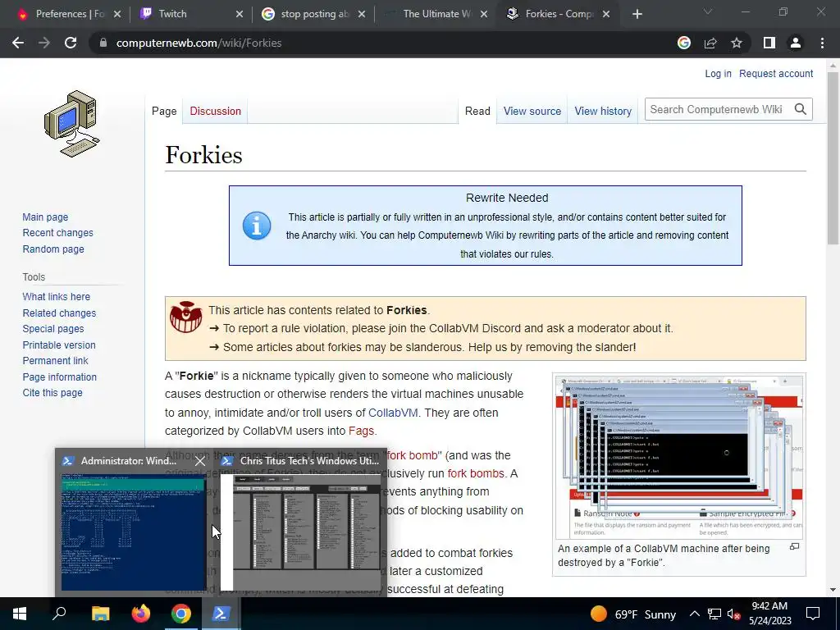Open the tab search dropdown arrow
This screenshot has height=630, width=840.
[x=708, y=11]
